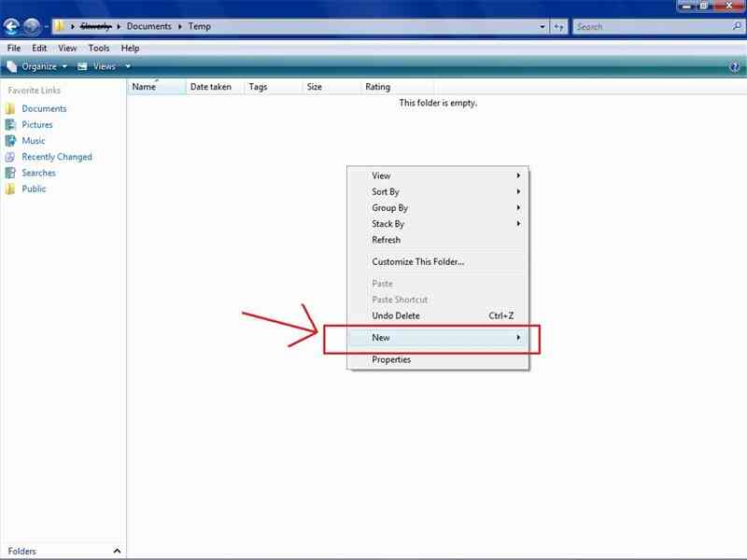Click the Back navigation arrow button
747x560 pixels.
point(12,26)
